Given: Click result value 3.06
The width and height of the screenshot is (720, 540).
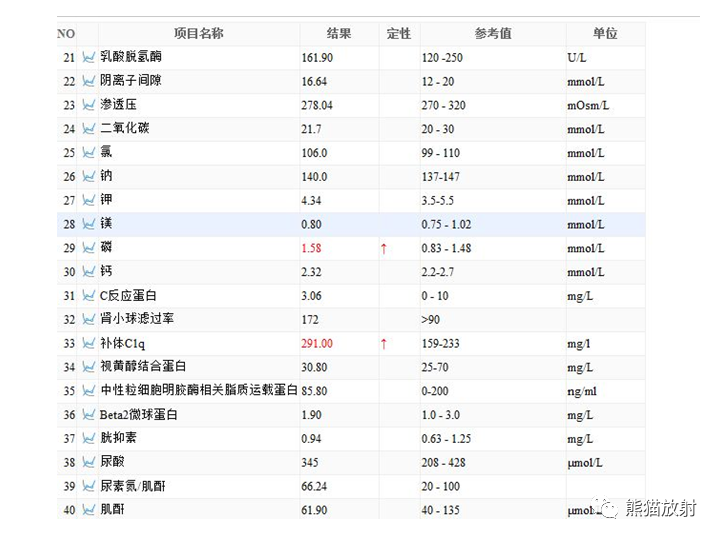Looking at the screenshot, I should [x=311, y=296].
